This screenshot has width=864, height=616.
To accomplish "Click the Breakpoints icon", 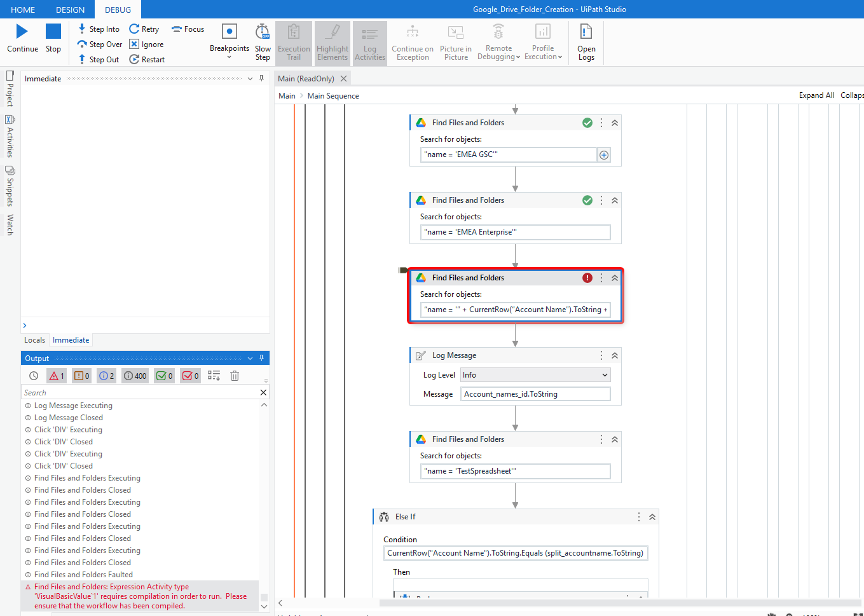I will [x=230, y=31].
